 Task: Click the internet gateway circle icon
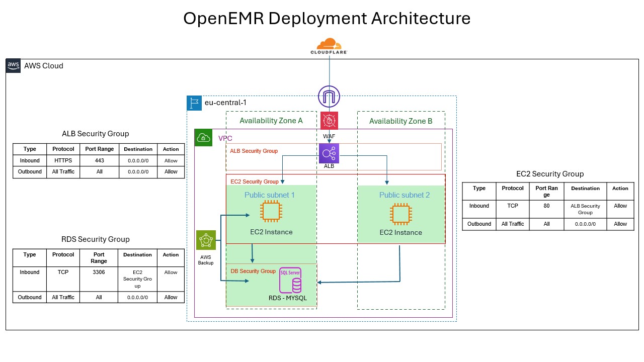pos(329,97)
